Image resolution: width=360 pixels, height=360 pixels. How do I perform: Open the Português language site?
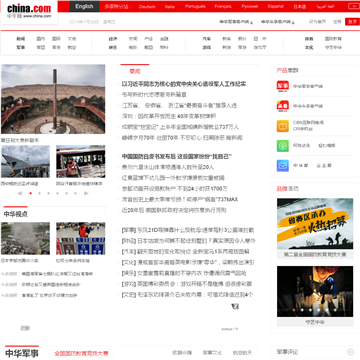(x=195, y=6)
